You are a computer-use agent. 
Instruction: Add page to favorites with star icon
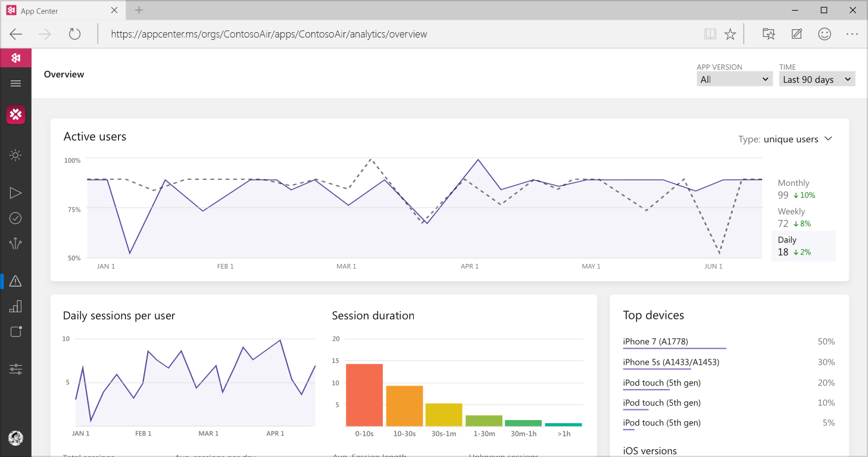[730, 35]
